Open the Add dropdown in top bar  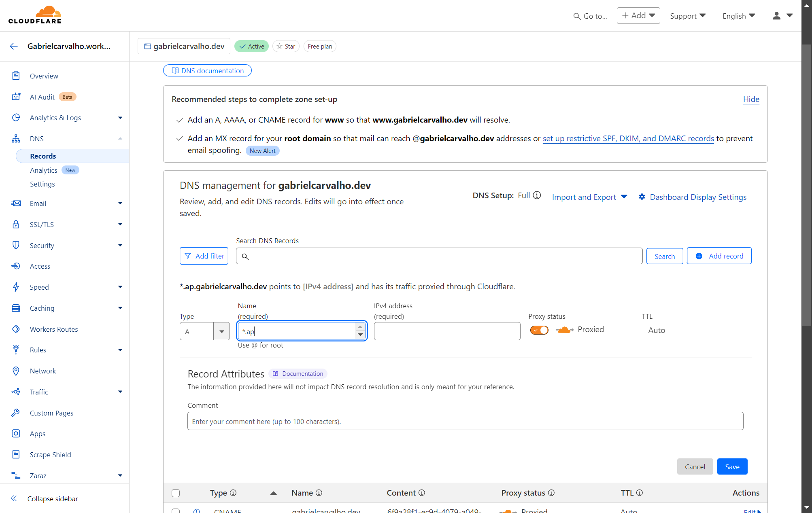pyautogui.click(x=638, y=15)
